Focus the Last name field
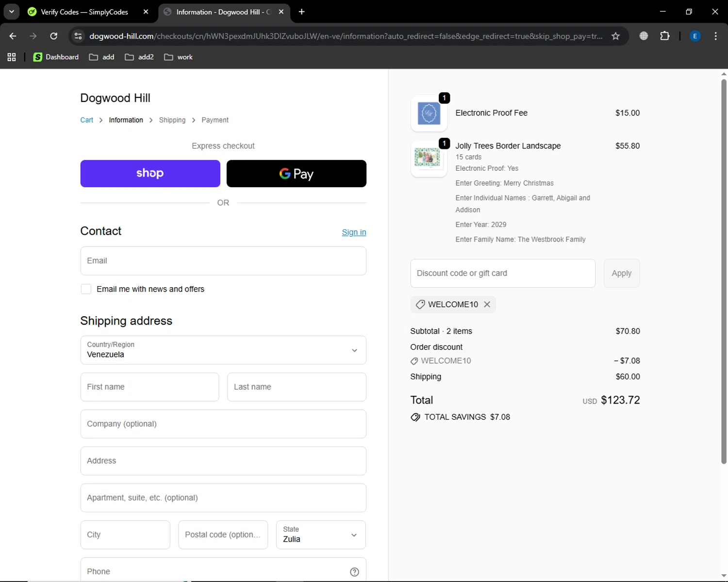The width and height of the screenshot is (728, 582). (x=297, y=387)
